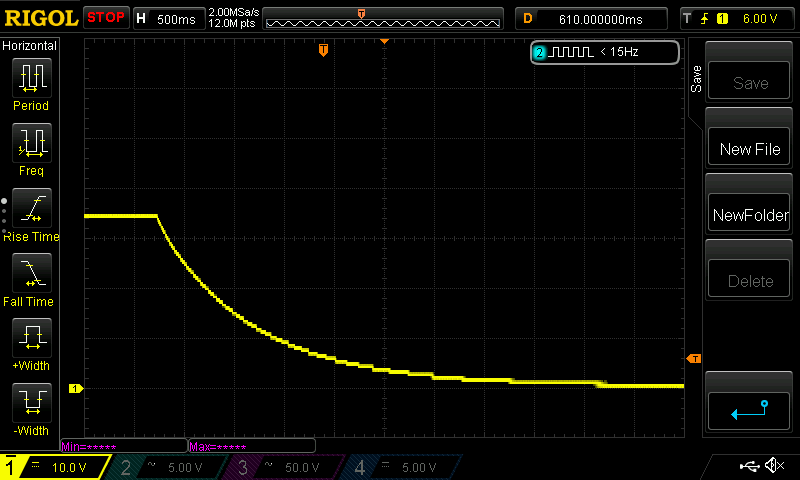Viewport: 800px width, 480px height.
Task: Click the vertical Save menu tab label
Action: (696, 79)
